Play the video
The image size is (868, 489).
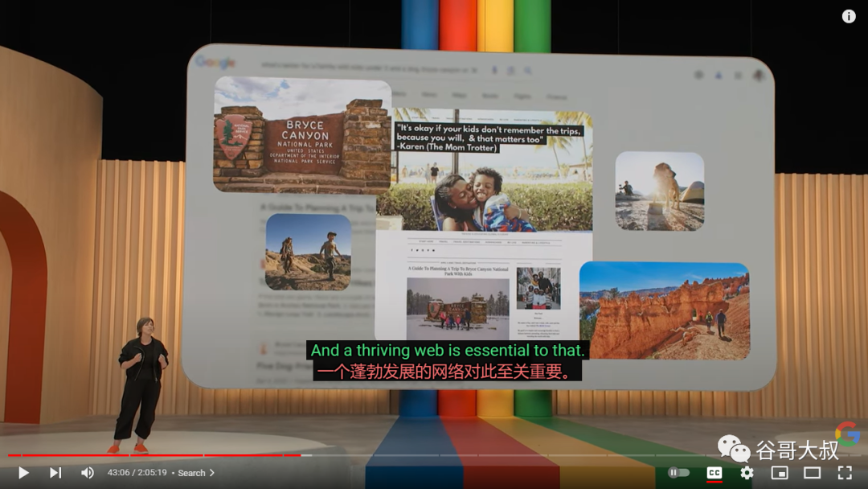pyautogui.click(x=23, y=473)
